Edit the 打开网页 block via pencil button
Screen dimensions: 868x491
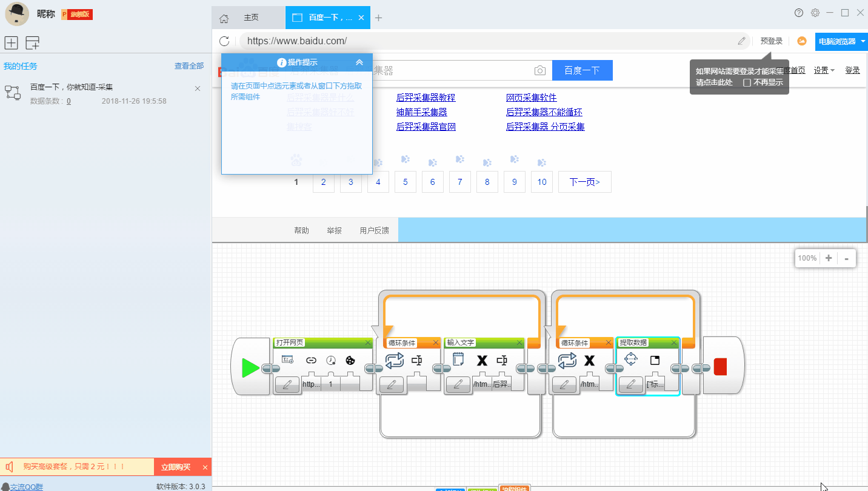point(287,384)
